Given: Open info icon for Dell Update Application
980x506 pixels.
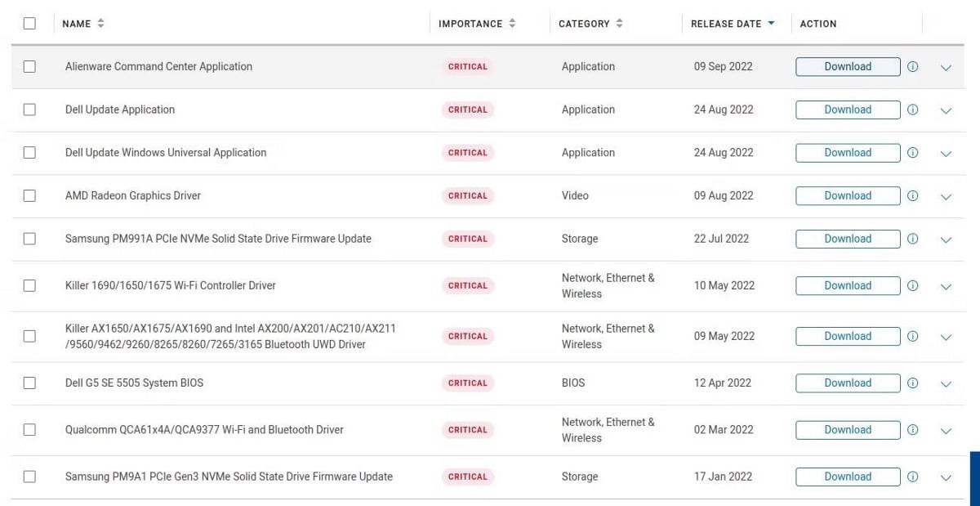Looking at the screenshot, I should pyautogui.click(x=912, y=110).
